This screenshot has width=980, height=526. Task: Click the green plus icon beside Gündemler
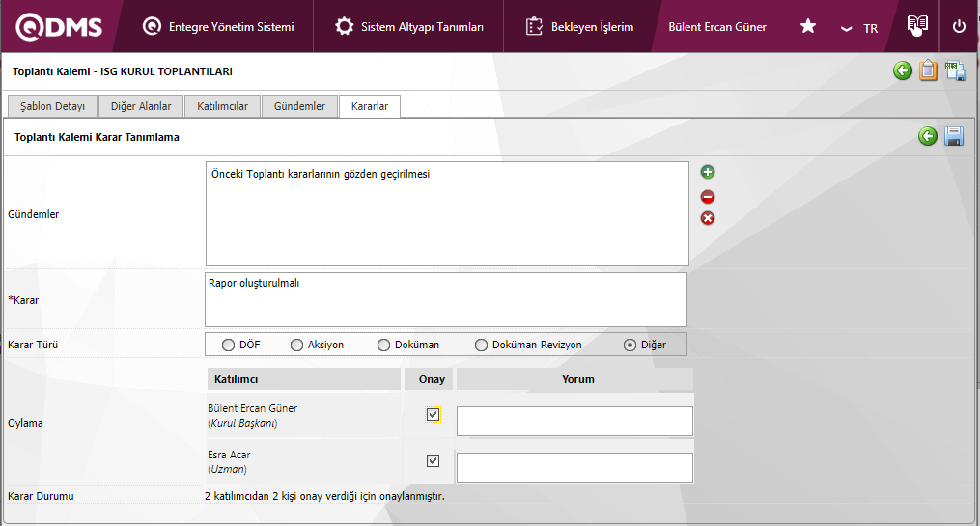tap(708, 173)
